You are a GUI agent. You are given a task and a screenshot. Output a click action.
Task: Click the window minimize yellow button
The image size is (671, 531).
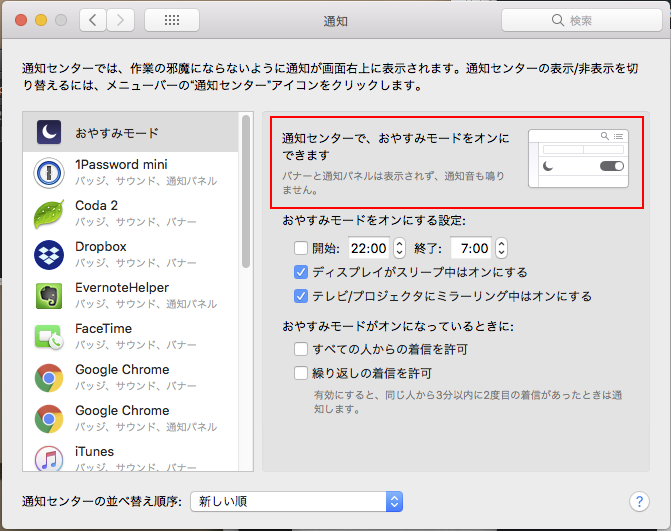(x=41, y=20)
